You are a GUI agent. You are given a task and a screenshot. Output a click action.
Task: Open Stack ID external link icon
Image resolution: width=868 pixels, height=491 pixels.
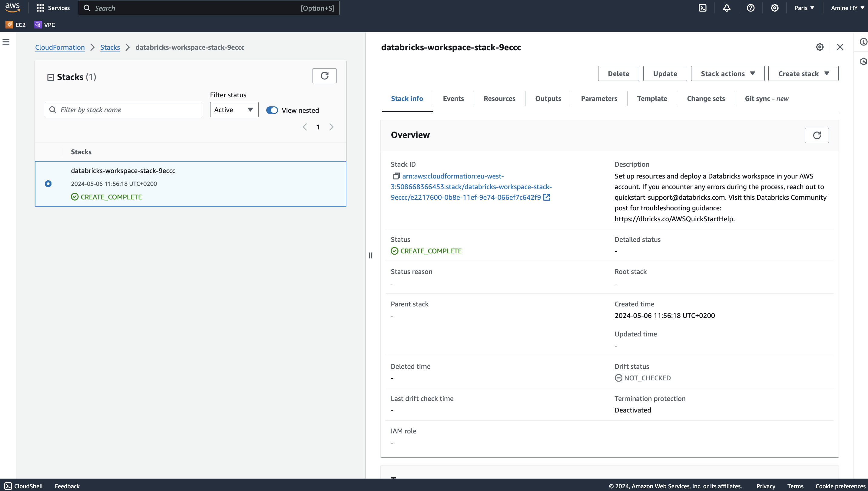[x=547, y=197]
